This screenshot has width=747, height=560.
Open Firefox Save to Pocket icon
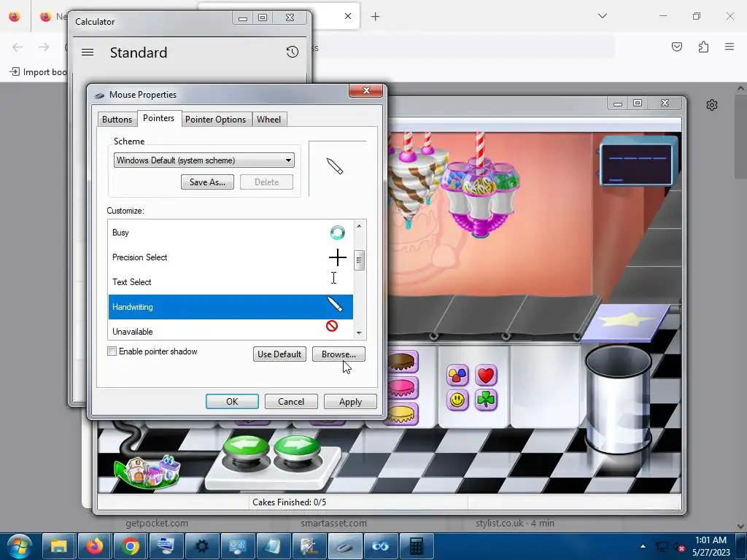point(676,47)
